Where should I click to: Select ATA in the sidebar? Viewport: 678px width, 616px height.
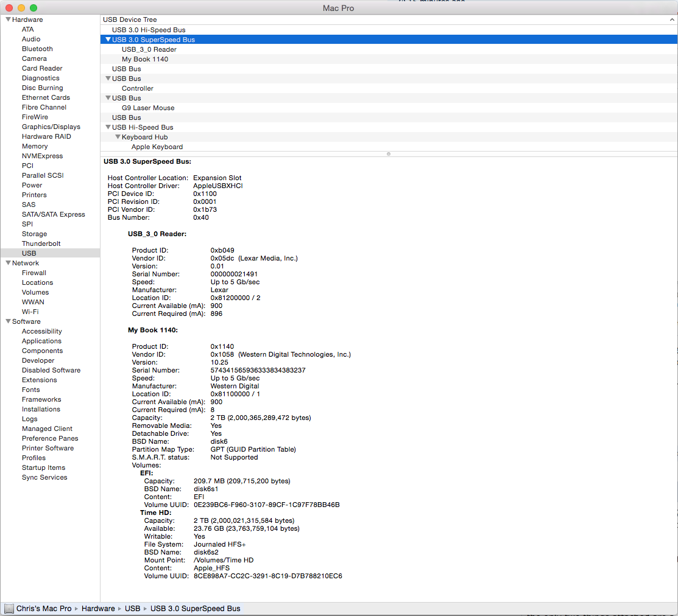tap(27, 29)
